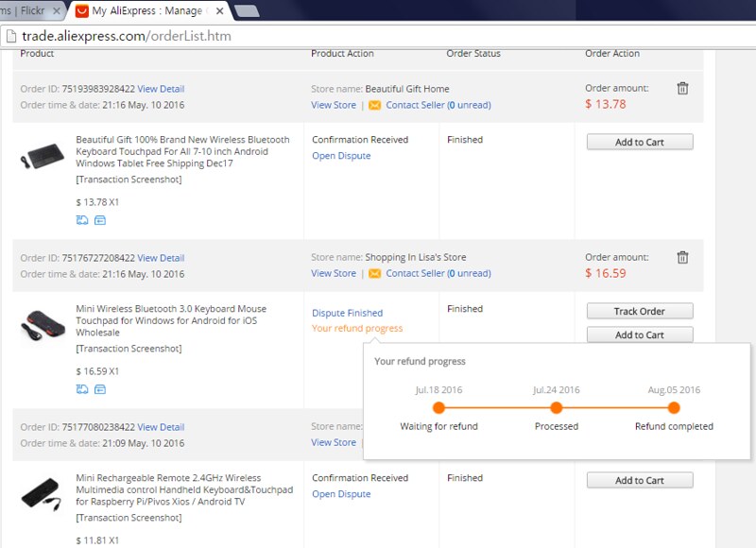This screenshot has width=756, height=548.
Task: Add Beautiful Gift keyboard to cart
Action: (640, 142)
